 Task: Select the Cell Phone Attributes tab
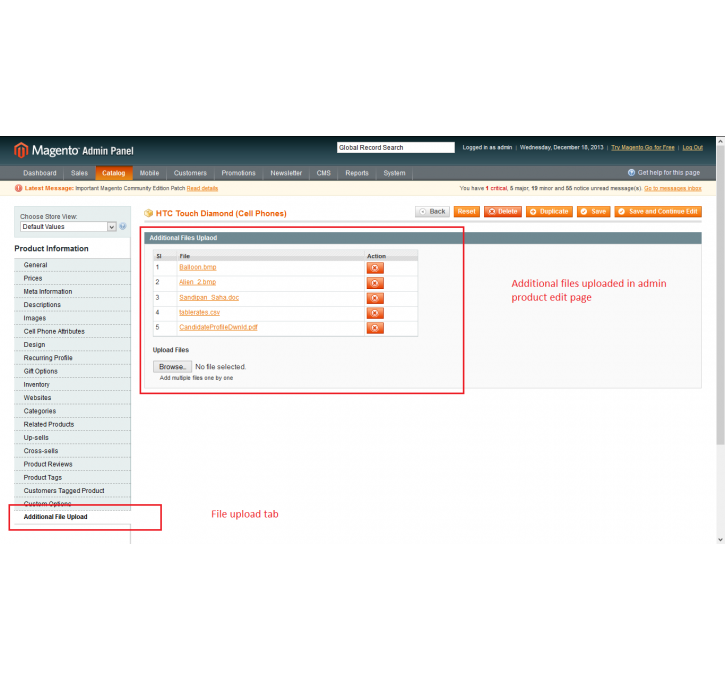tap(72, 331)
